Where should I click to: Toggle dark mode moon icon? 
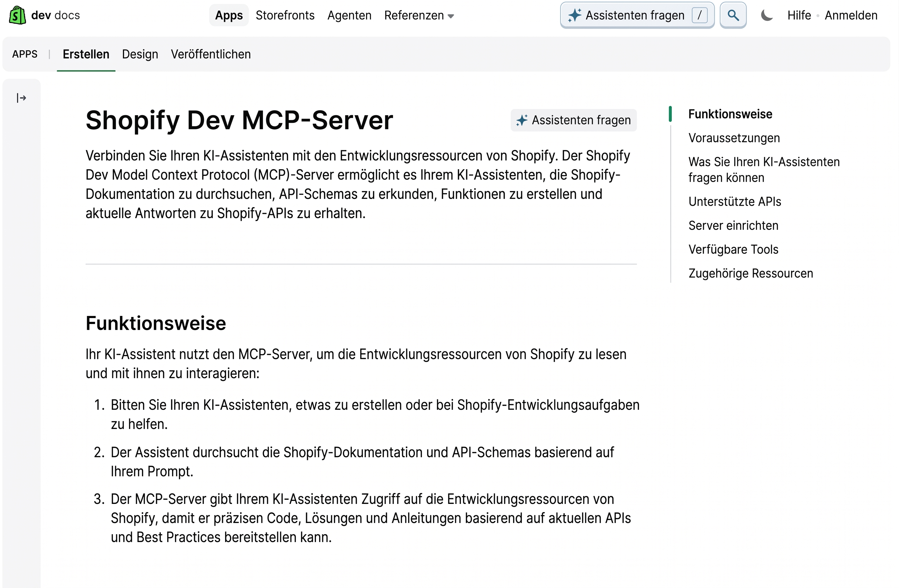click(767, 15)
